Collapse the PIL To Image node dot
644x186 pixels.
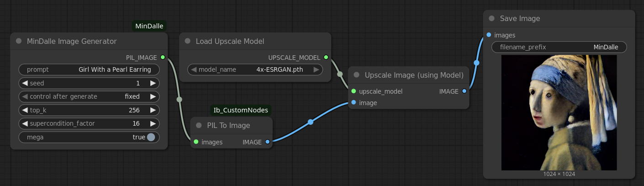[x=199, y=126]
